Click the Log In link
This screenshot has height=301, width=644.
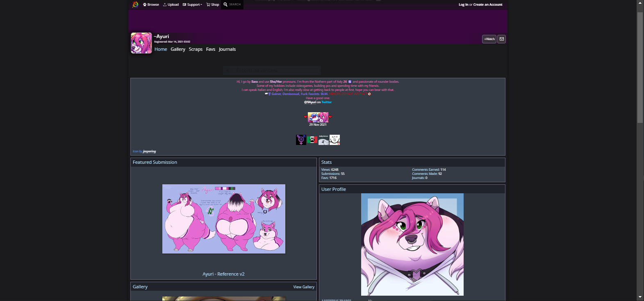[x=463, y=5]
